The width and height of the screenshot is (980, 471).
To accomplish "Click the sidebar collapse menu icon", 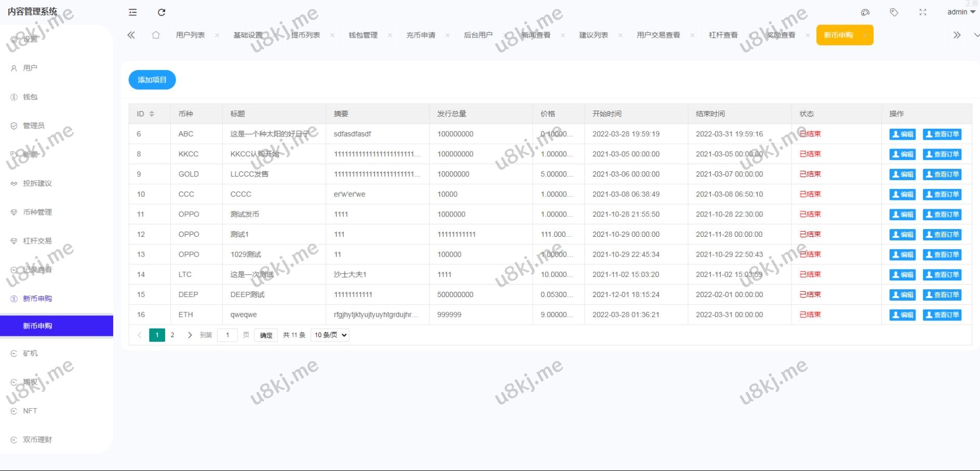I will click(x=133, y=12).
